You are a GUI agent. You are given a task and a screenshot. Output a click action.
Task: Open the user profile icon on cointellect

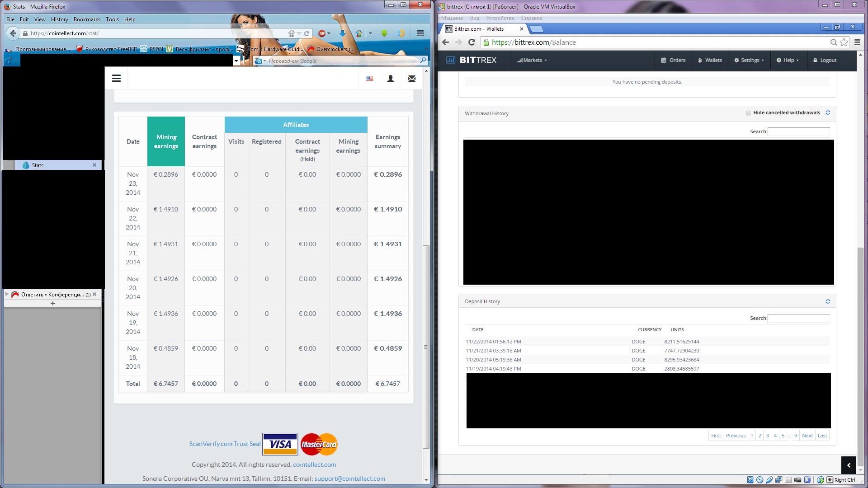(x=391, y=79)
